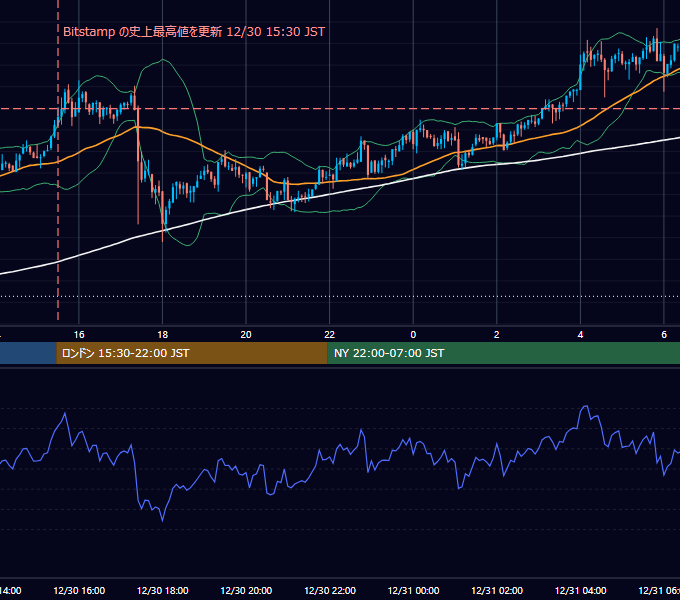Image resolution: width=680 pixels, height=600 pixels.
Task: Click the 20 hour axis label
Action: point(246,335)
